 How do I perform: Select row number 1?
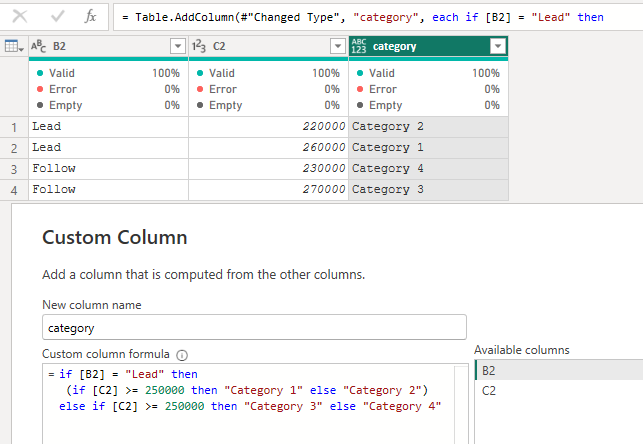tap(14, 127)
